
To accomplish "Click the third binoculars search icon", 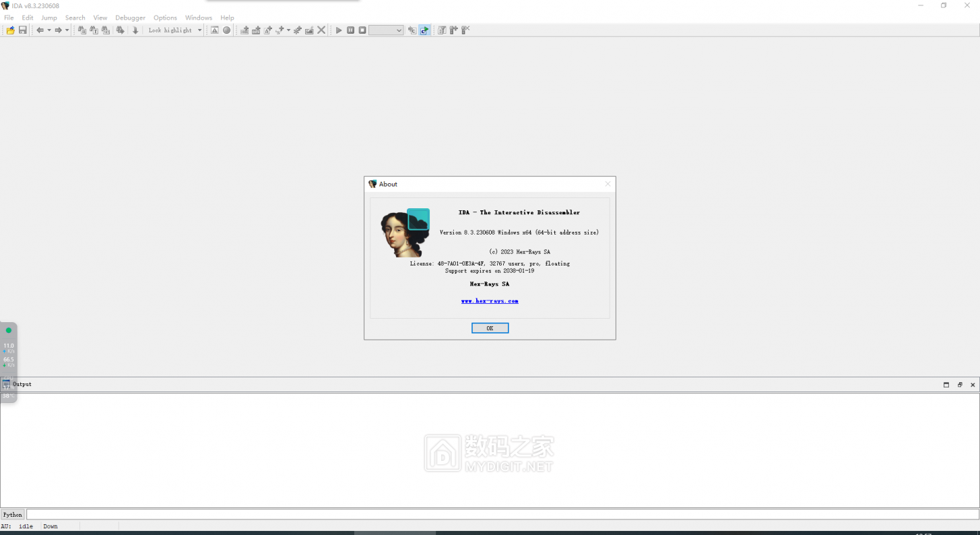I will pos(106,30).
